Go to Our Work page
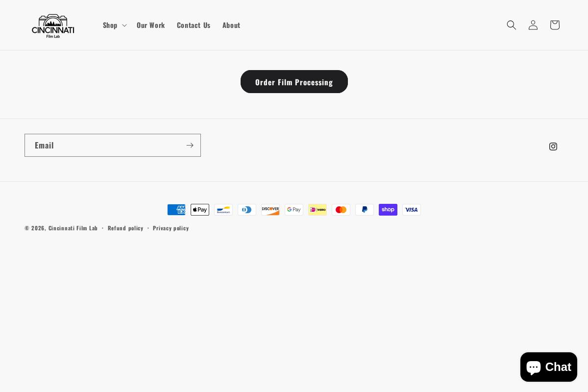The width and height of the screenshot is (588, 392). click(x=151, y=25)
